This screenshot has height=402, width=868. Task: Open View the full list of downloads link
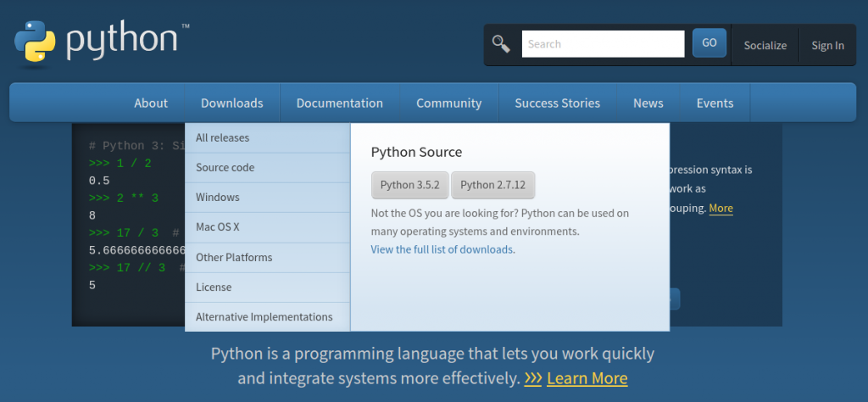coord(442,249)
